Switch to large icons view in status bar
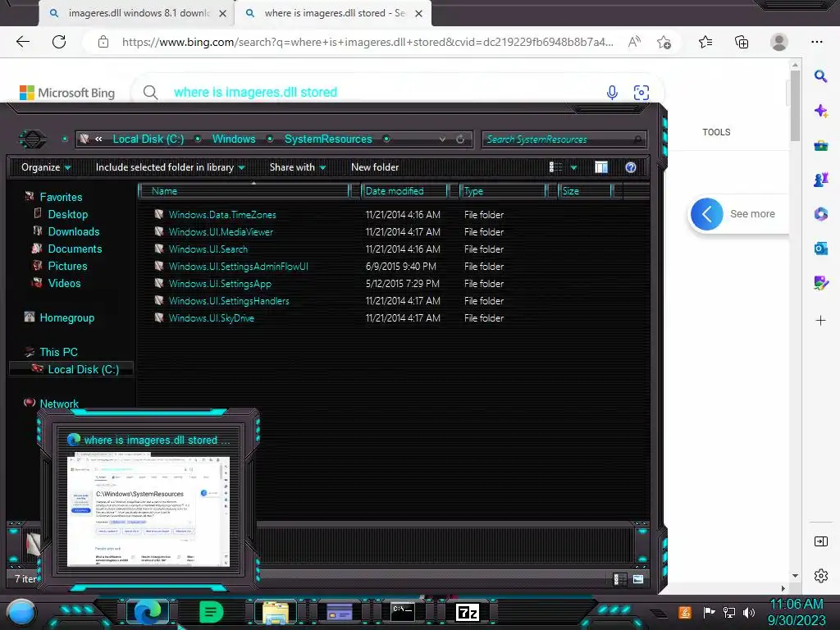 point(638,579)
